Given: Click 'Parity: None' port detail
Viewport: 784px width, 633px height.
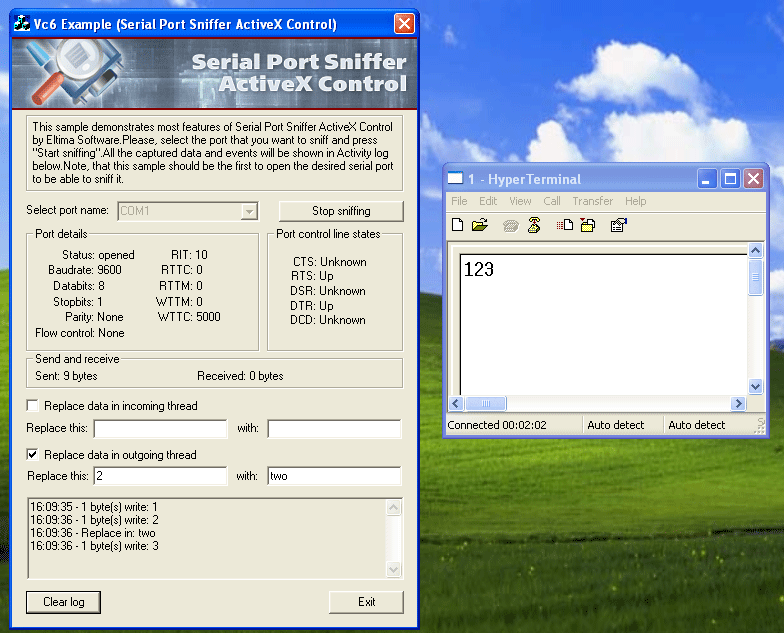Looking at the screenshot, I should click(94, 317).
